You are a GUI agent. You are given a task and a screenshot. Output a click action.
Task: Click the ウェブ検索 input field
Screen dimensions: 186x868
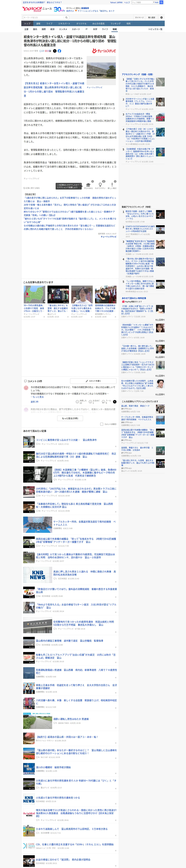[x=142, y=2]
